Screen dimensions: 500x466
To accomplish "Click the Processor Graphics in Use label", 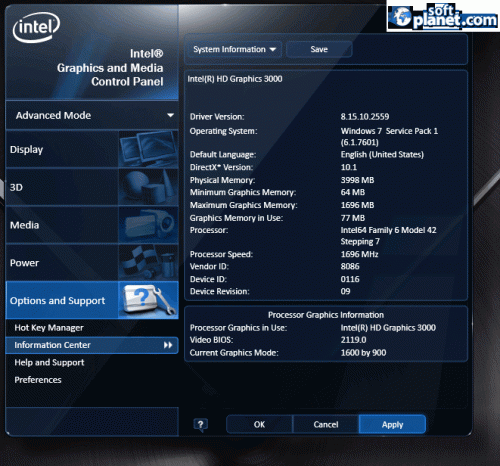I will pyautogui.click(x=238, y=328).
